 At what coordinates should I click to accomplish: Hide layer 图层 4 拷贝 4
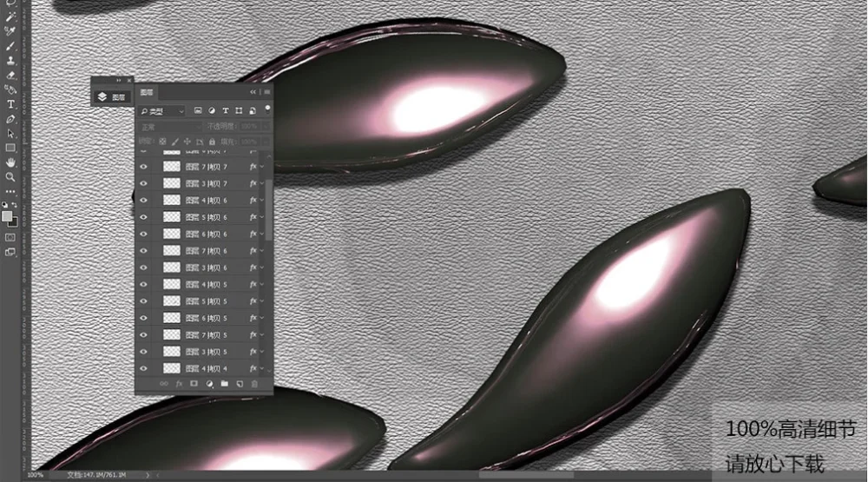(x=144, y=368)
